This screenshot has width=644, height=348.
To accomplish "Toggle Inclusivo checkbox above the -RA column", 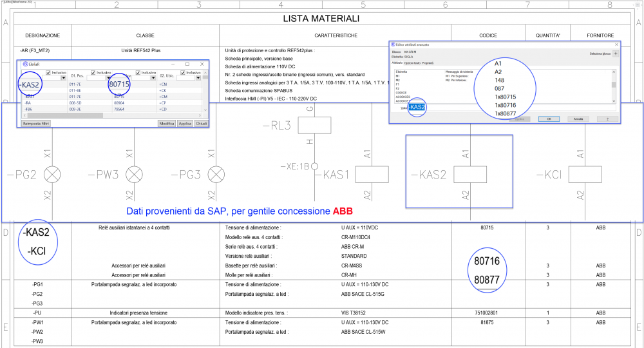I will click(x=48, y=73).
